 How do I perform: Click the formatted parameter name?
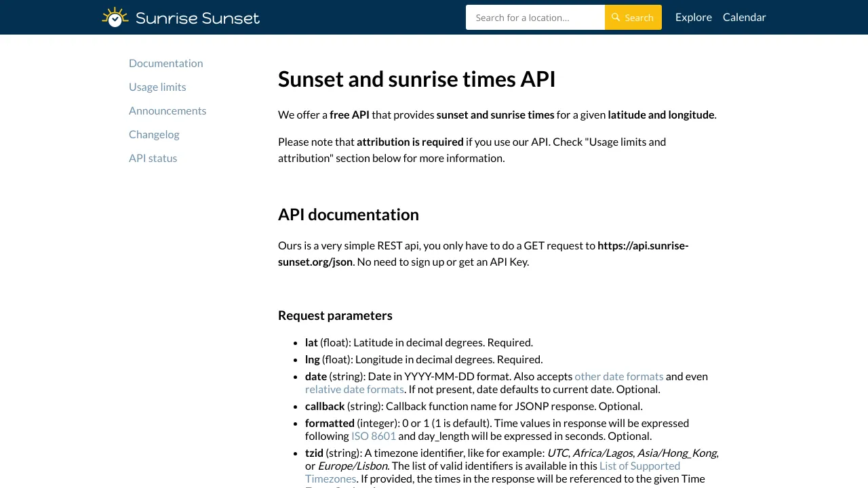(x=330, y=423)
